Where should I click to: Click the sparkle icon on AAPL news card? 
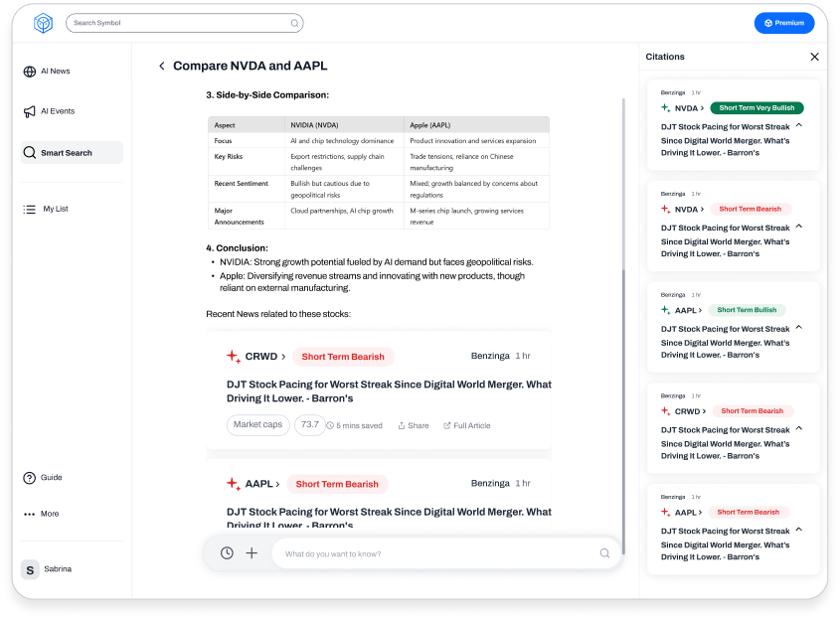(234, 484)
